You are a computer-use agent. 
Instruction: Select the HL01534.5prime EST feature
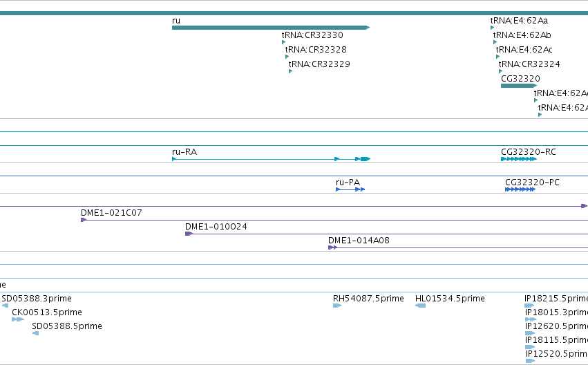(420, 306)
